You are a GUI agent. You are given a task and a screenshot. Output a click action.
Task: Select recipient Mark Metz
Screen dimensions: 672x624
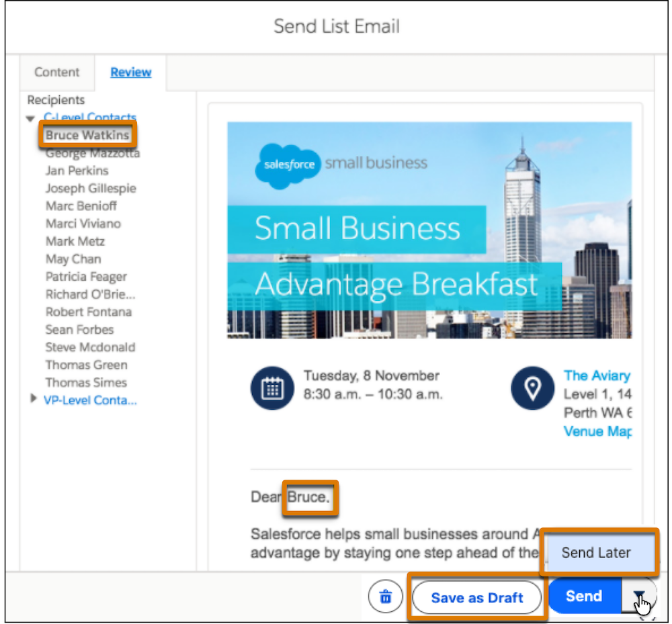pos(75,241)
